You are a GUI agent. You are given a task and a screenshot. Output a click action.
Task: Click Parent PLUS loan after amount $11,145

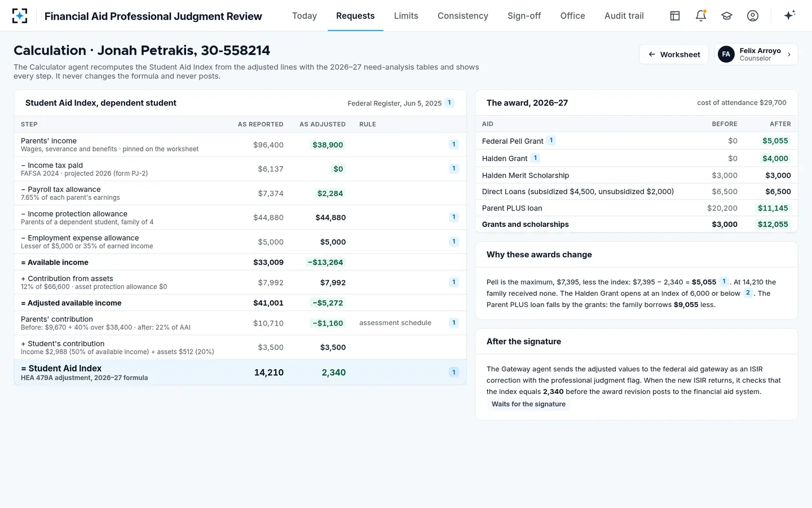coord(773,208)
